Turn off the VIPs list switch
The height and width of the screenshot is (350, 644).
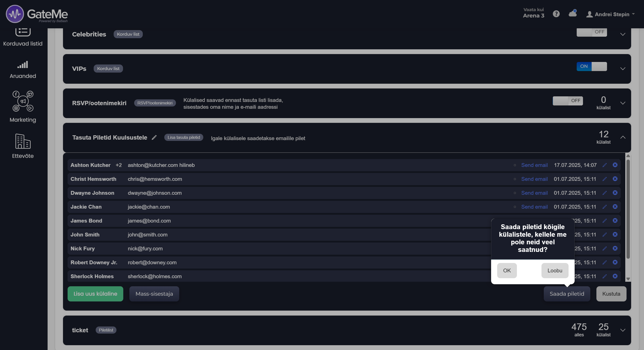(x=592, y=67)
